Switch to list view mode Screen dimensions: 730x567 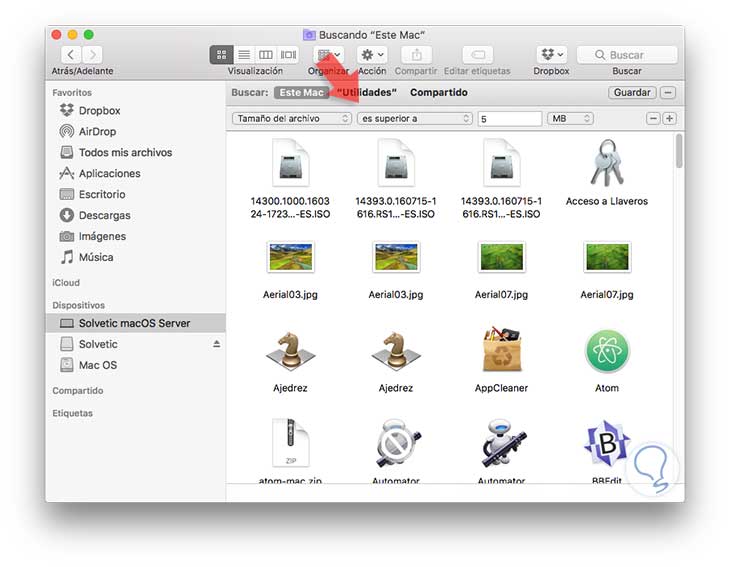(244, 55)
